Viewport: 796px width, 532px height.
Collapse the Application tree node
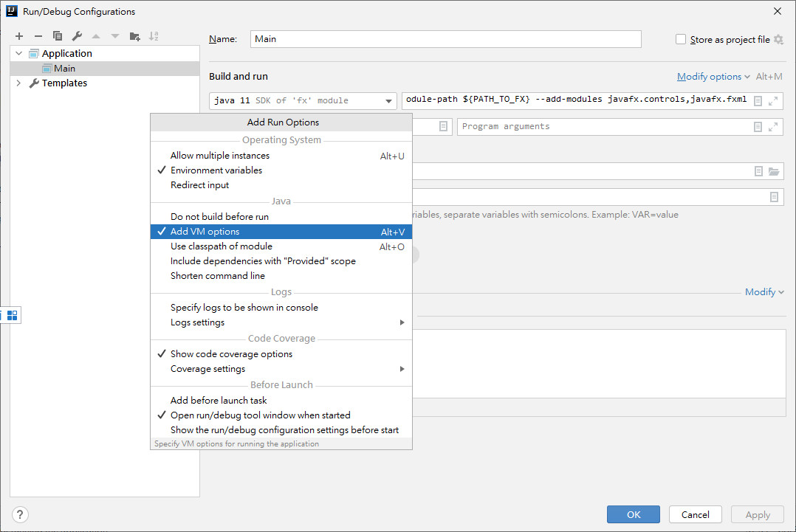[18, 54]
